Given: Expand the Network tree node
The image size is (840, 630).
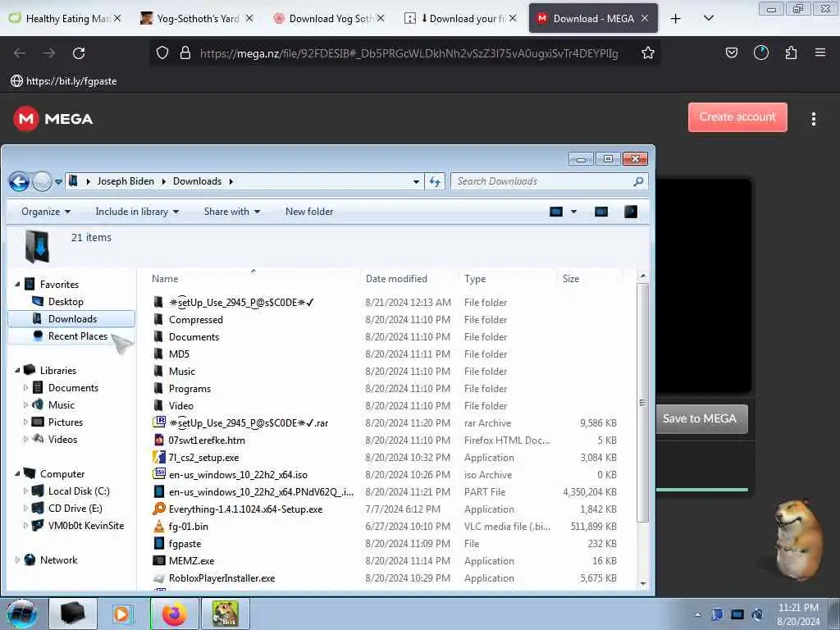Looking at the screenshot, I should click(x=17, y=559).
